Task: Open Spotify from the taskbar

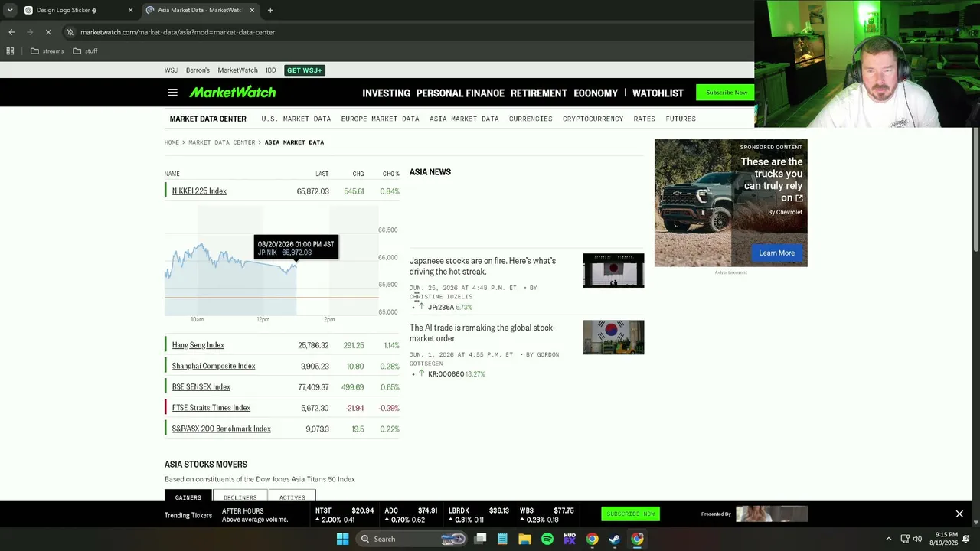Action: (x=547, y=539)
